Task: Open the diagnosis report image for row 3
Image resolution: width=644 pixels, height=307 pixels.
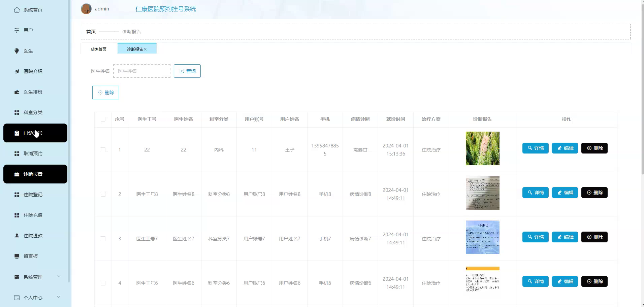Action: pyautogui.click(x=482, y=237)
